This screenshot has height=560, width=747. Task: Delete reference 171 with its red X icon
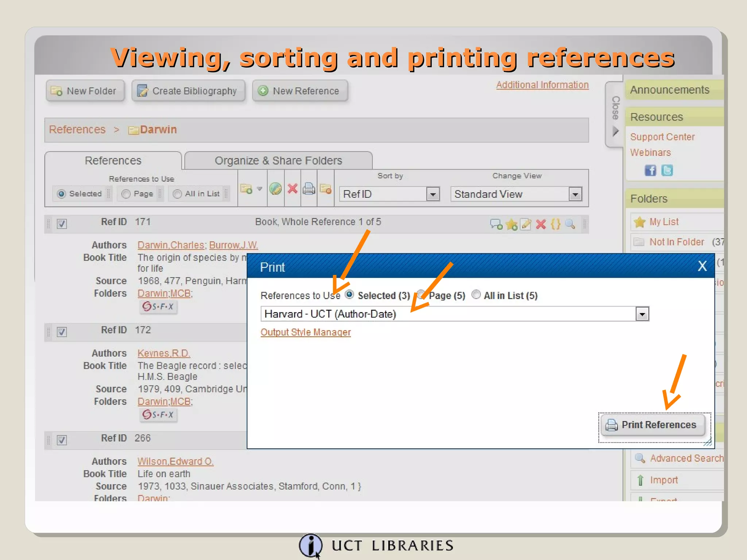coord(541,224)
